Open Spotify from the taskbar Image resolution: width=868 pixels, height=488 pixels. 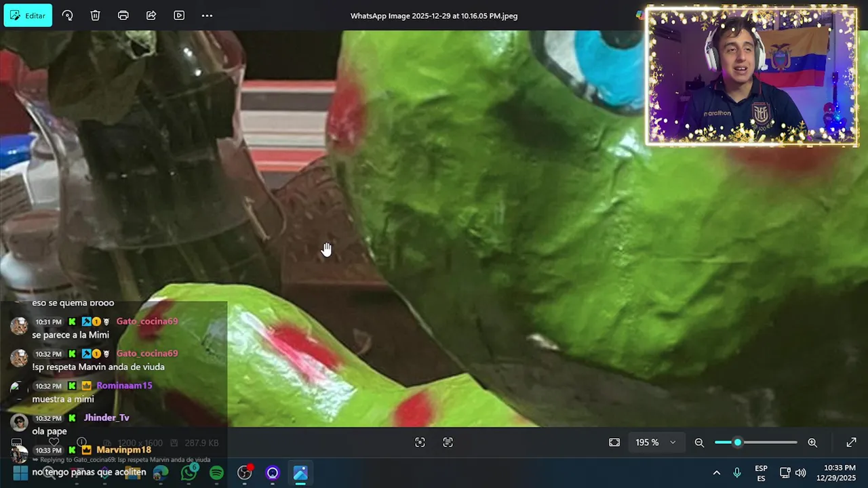pos(216,473)
